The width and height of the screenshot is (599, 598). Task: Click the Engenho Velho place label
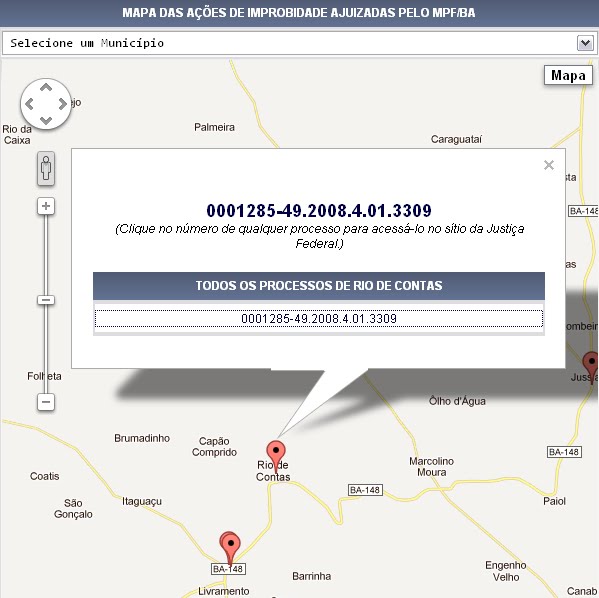point(506,571)
